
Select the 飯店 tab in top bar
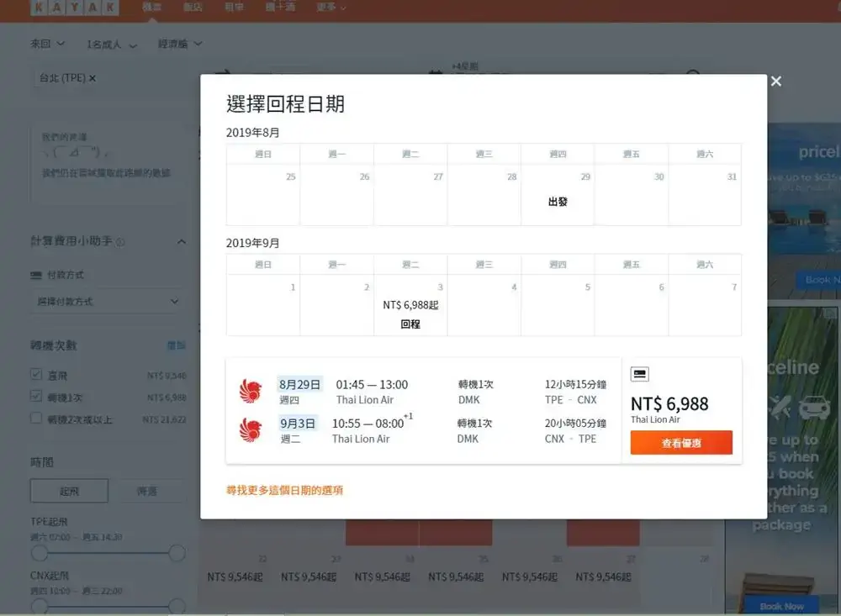click(193, 7)
